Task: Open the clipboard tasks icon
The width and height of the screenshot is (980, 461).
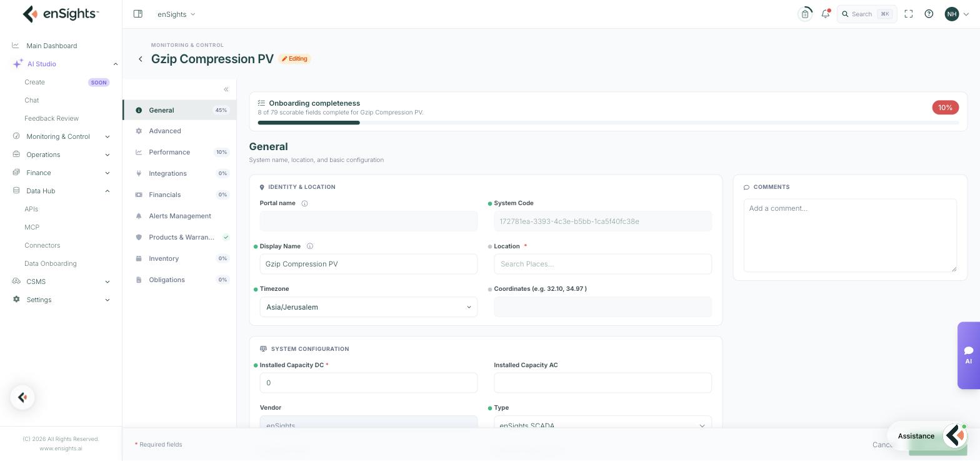Action: click(x=805, y=14)
